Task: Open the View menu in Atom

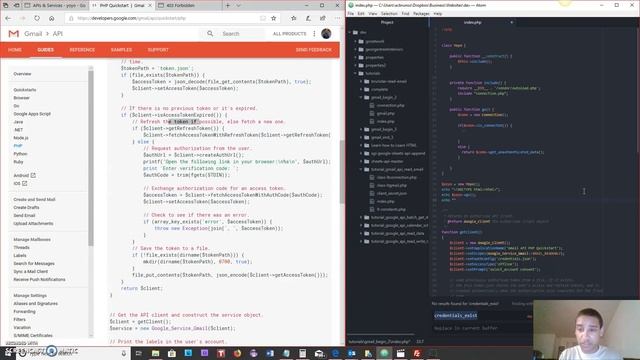Action: click(373, 13)
